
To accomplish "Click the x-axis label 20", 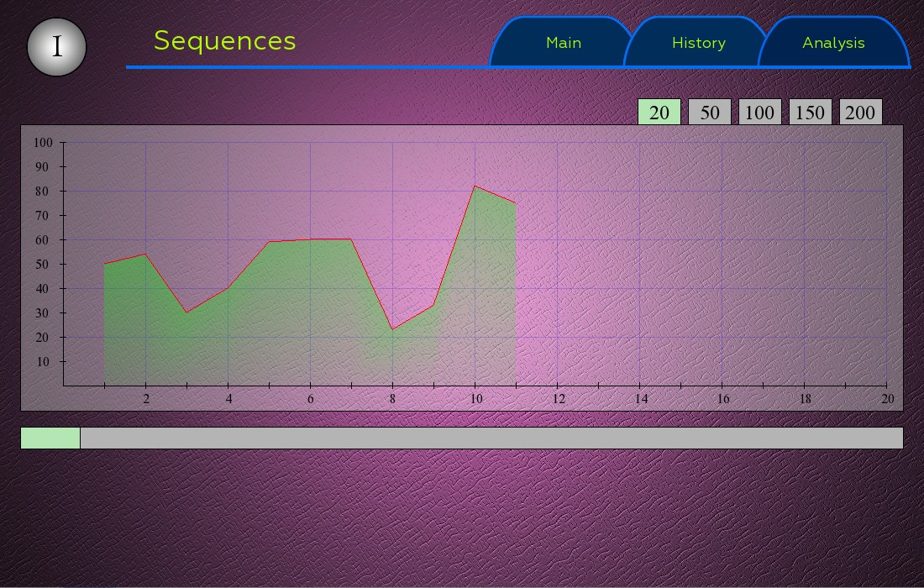I will (x=887, y=399).
